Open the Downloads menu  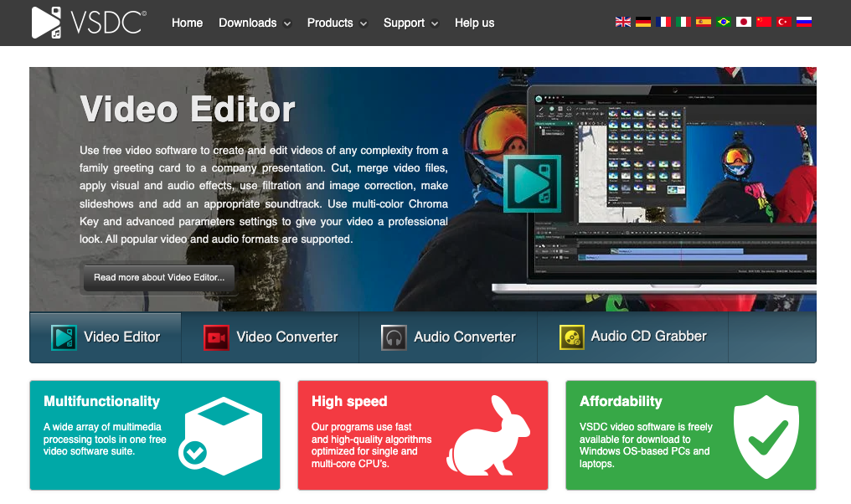pos(247,23)
